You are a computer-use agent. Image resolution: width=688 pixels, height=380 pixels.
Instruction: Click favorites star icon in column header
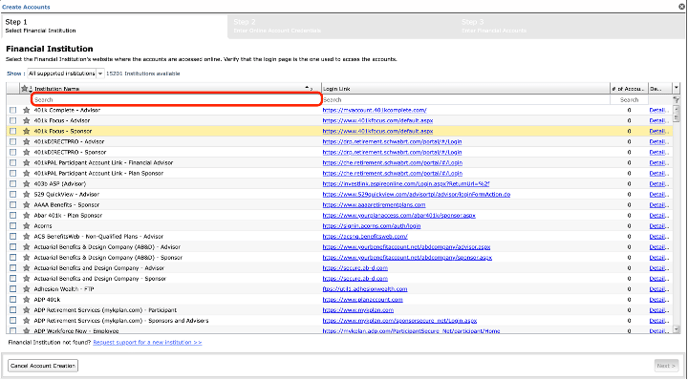pyautogui.click(x=25, y=89)
